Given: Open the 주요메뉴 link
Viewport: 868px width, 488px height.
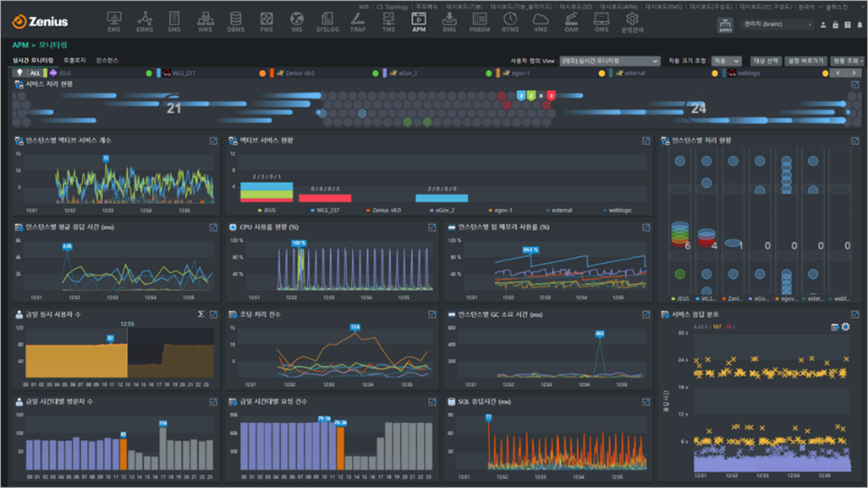Looking at the screenshot, I should click(427, 7).
